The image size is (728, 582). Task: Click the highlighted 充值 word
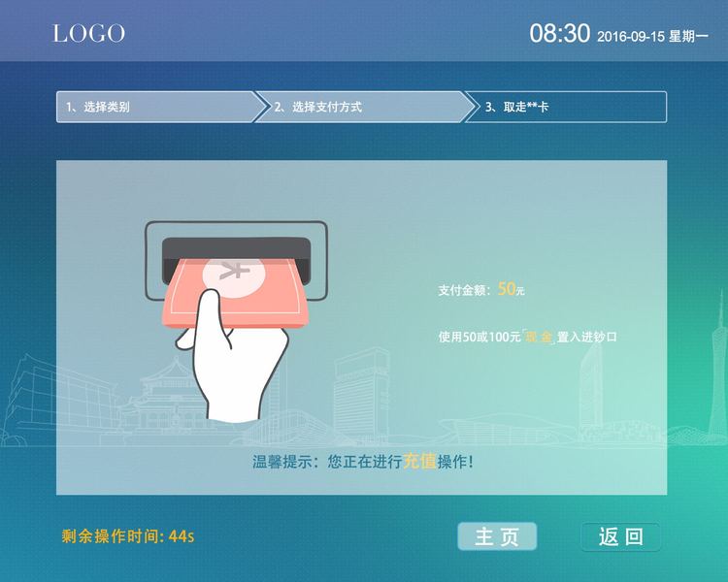click(x=419, y=462)
